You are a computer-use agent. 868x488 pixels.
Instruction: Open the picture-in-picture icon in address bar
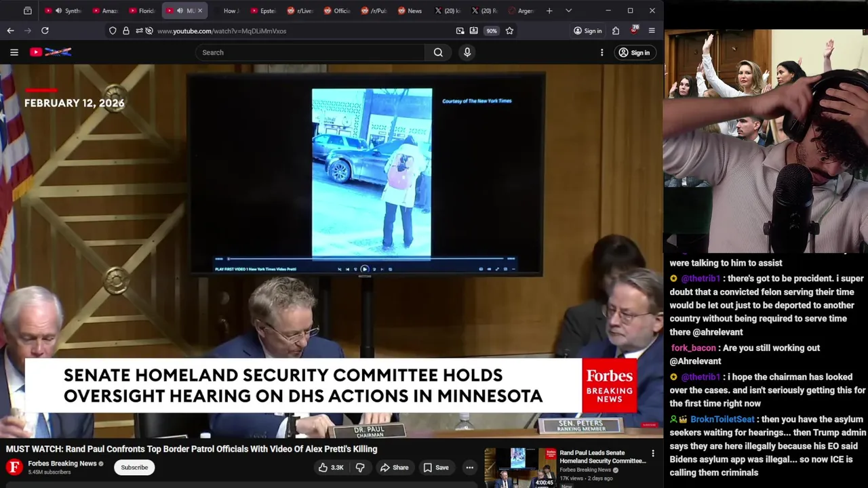click(460, 30)
